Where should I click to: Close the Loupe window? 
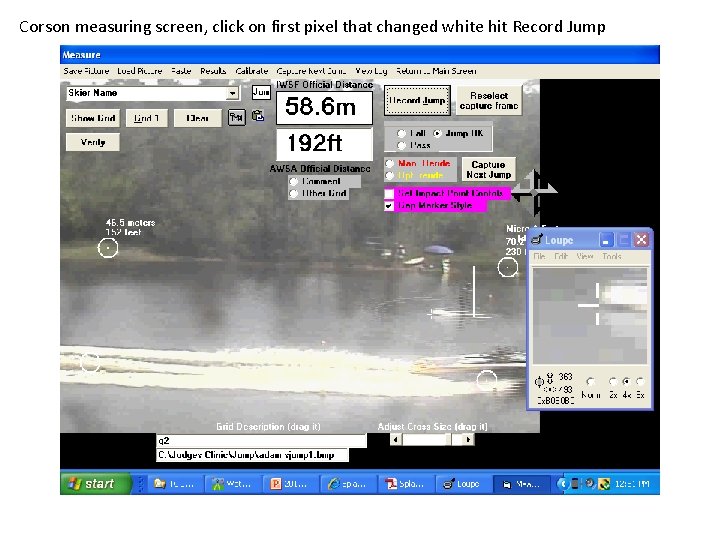641,240
